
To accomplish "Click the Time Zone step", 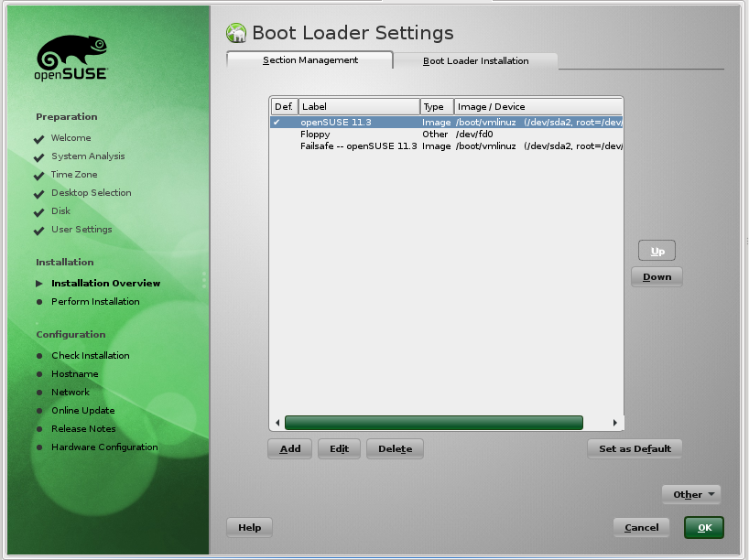I will coord(74,174).
